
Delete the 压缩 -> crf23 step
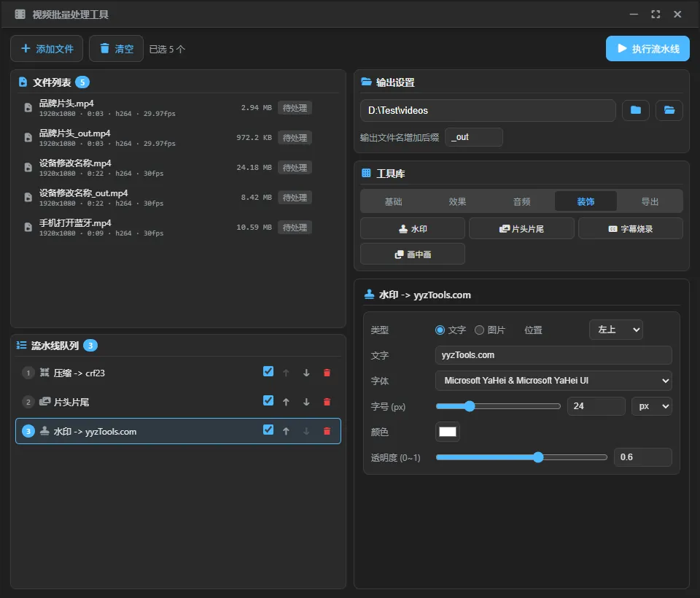click(327, 373)
